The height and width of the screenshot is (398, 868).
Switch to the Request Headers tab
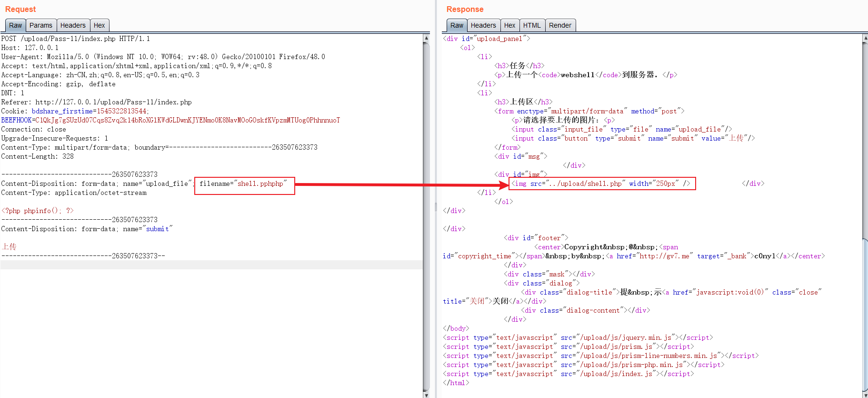[73, 25]
